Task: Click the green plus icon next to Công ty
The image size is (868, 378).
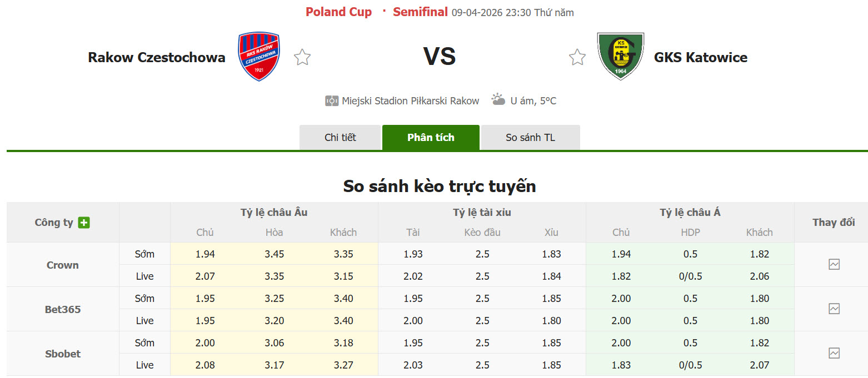Action: click(x=84, y=222)
